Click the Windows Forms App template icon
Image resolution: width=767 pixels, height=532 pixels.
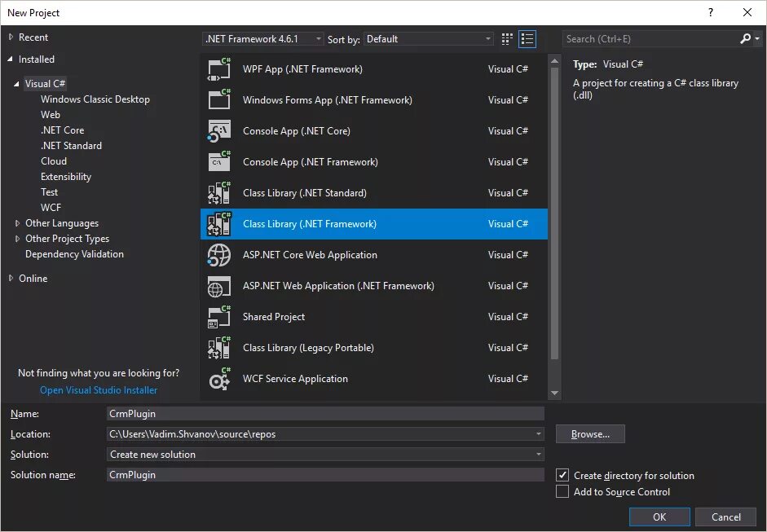coord(219,100)
